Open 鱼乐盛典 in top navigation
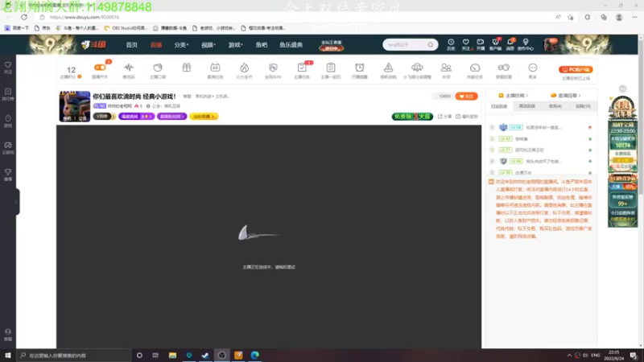Screen dimensions: 644x362 [291, 45]
